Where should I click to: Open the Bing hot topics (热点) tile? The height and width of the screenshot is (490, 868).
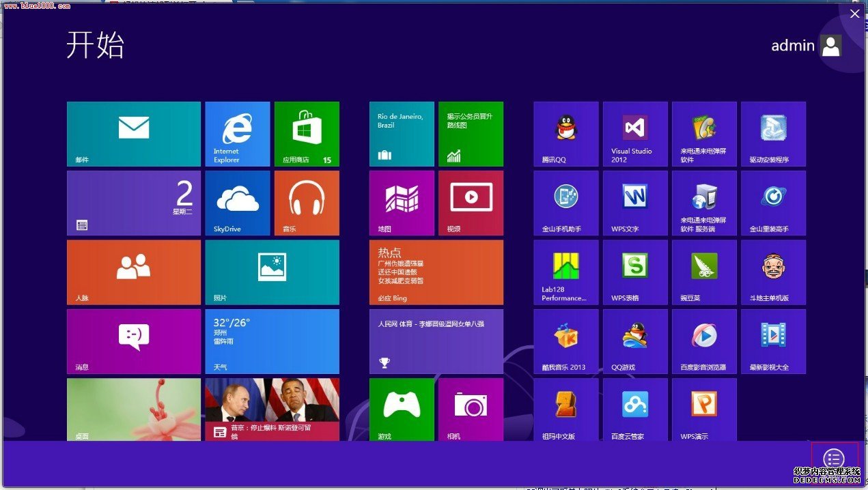(436, 272)
